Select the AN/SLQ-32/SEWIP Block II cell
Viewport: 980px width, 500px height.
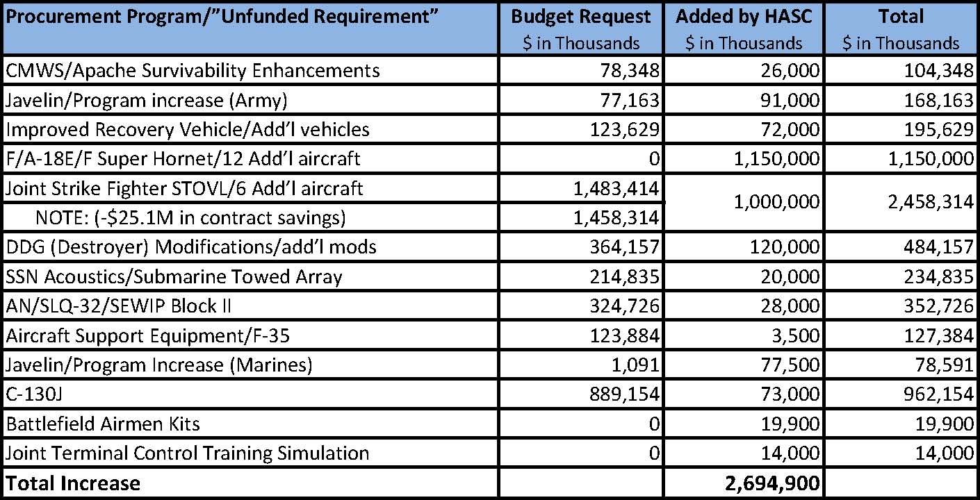[x=118, y=306]
